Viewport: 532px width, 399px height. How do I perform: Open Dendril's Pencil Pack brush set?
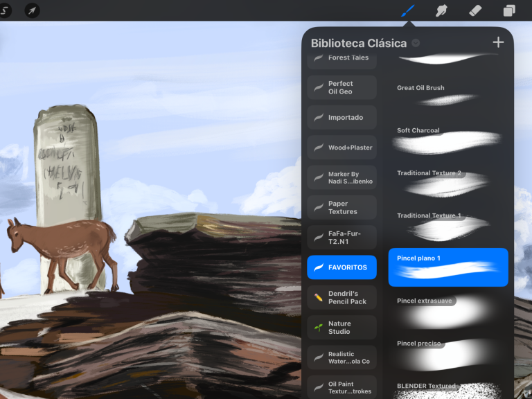coord(342,297)
